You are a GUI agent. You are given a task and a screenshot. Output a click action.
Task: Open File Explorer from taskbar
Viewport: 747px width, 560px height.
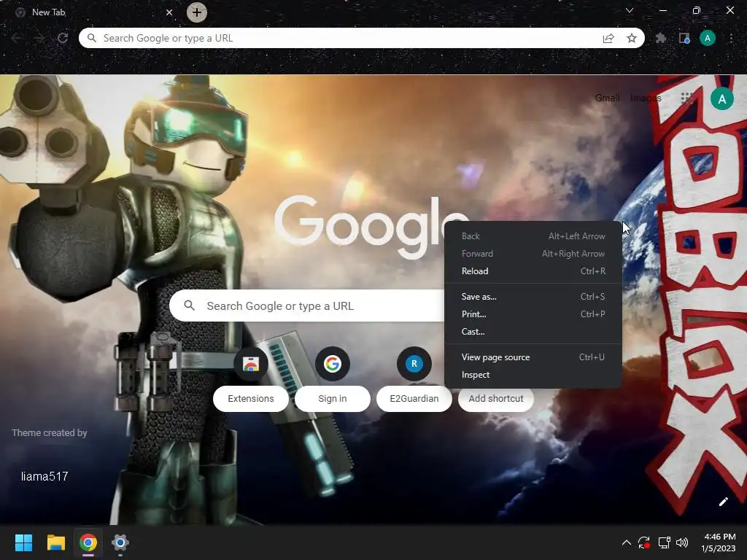point(55,542)
